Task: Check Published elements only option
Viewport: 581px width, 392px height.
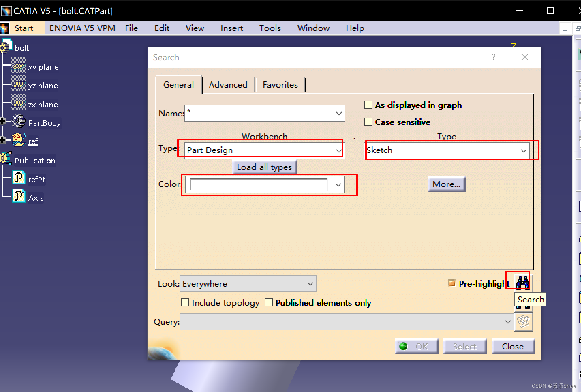Action: [269, 302]
